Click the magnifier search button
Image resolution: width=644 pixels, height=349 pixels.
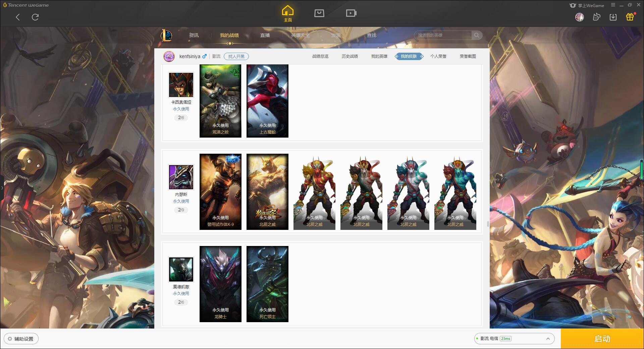click(477, 35)
